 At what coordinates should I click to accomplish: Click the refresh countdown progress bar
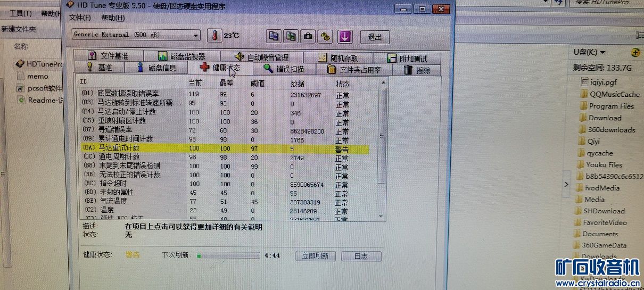(x=228, y=255)
